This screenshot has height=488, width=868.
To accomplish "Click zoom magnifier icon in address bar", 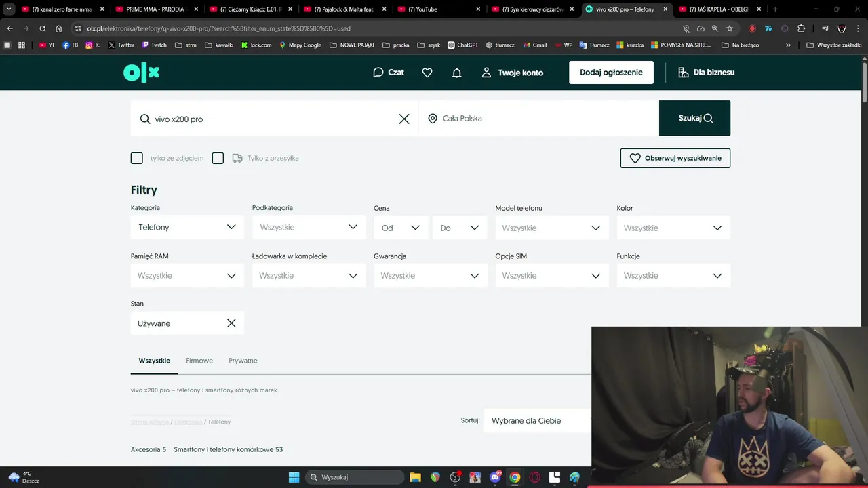I will tap(715, 28).
